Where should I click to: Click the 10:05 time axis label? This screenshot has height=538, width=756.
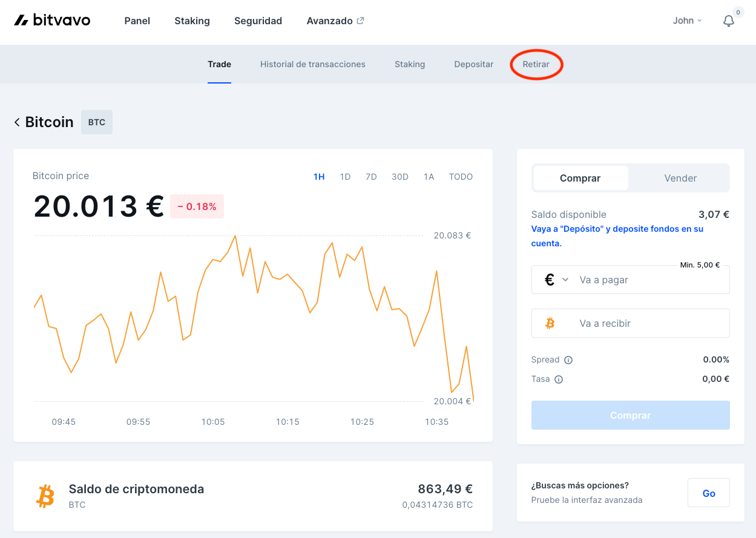pyautogui.click(x=213, y=422)
